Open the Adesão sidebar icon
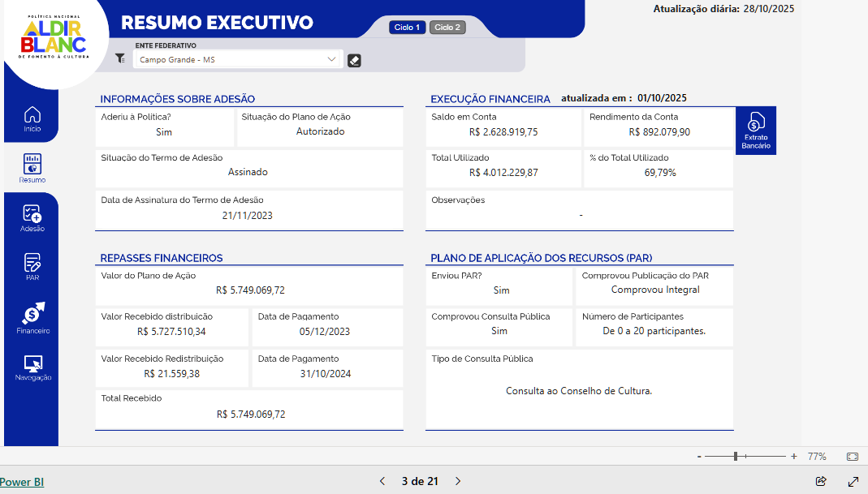This screenshot has width=868, height=494. [x=32, y=217]
